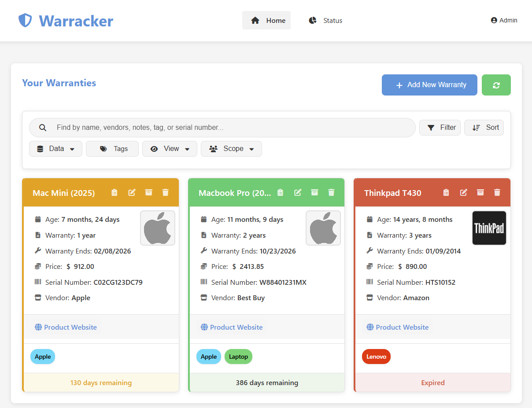Image resolution: width=532 pixels, height=408 pixels.
Task: Open Macbook Pro's Product Website link
Action: point(232,327)
